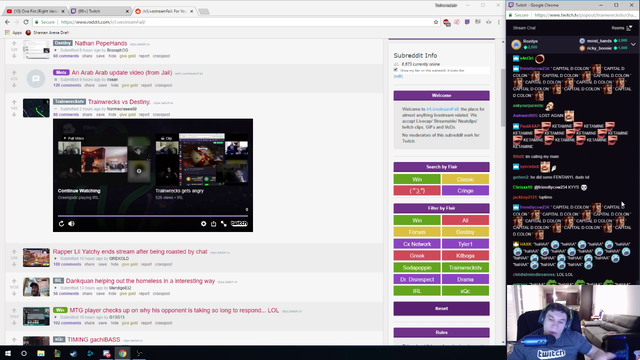
Task: Click the Reset flair filter button
Action: pos(441,309)
